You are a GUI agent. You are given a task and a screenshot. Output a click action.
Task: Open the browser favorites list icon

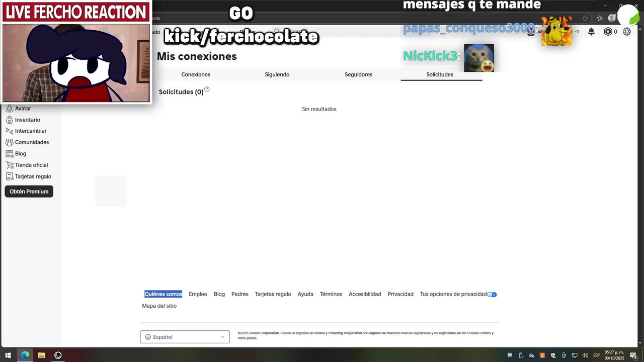(599, 18)
